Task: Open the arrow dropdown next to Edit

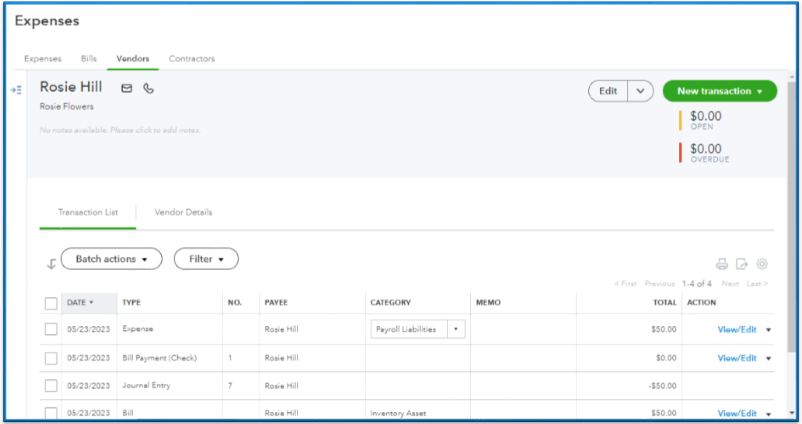Action: [x=641, y=91]
